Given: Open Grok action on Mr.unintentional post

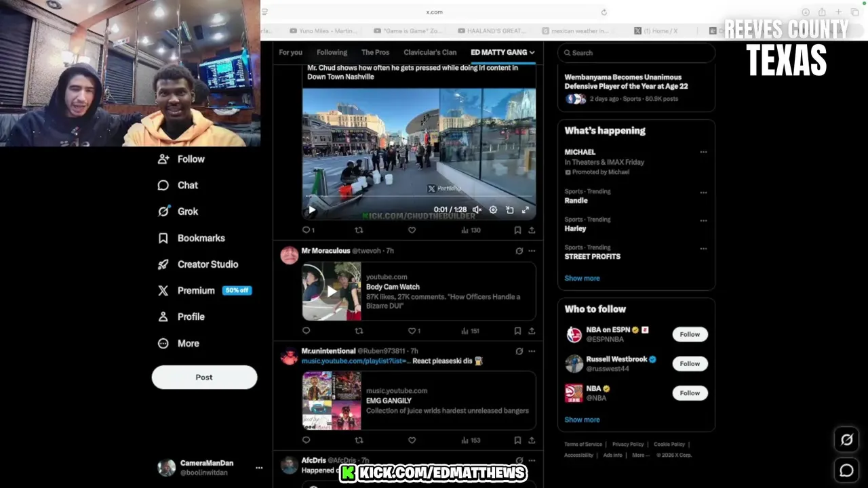Looking at the screenshot, I should pyautogui.click(x=519, y=351).
